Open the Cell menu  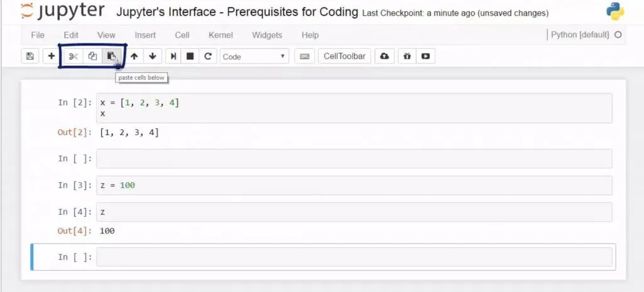(182, 35)
